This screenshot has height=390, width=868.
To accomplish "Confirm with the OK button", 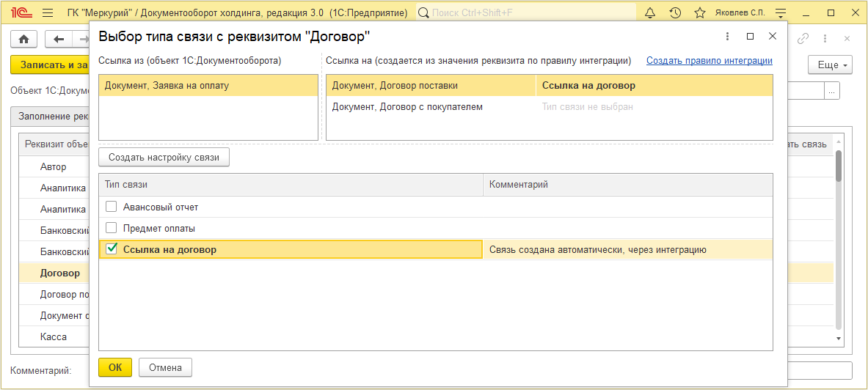I will tap(115, 367).
